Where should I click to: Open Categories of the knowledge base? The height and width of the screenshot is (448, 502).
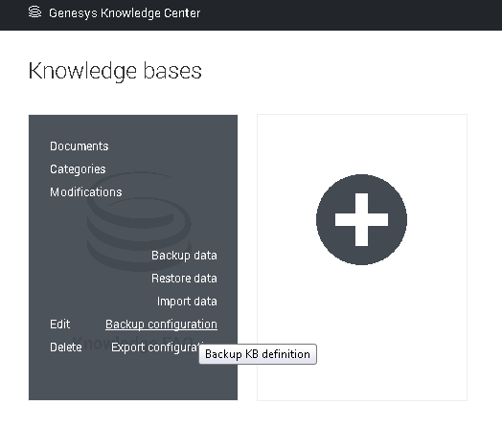coord(78,169)
